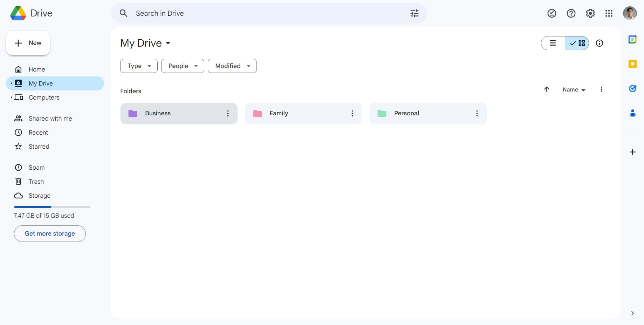Open the Family folder more actions menu
Viewport: 644px width, 325px height.
tap(352, 113)
